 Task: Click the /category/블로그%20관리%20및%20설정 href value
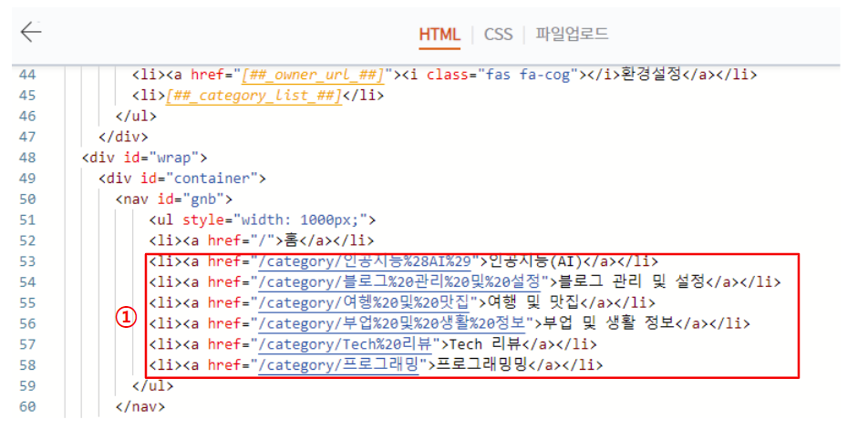point(399,282)
